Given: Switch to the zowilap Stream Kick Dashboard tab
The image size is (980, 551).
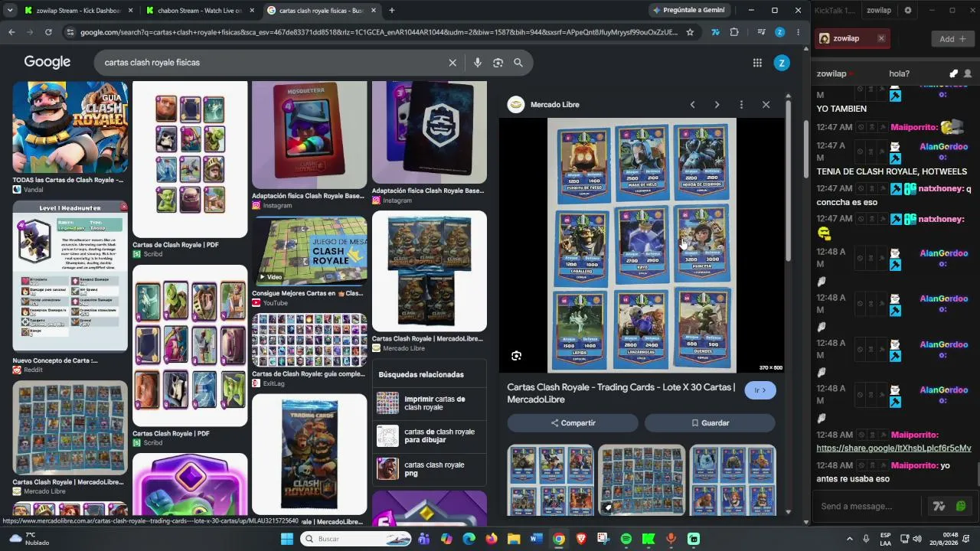Looking at the screenshot, I should [x=78, y=11].
